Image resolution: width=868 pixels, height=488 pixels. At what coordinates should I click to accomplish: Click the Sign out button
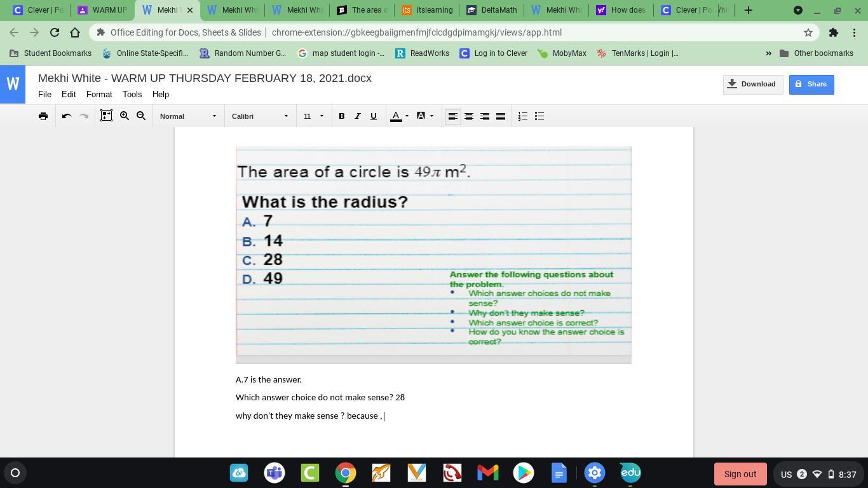coord(740,474)
